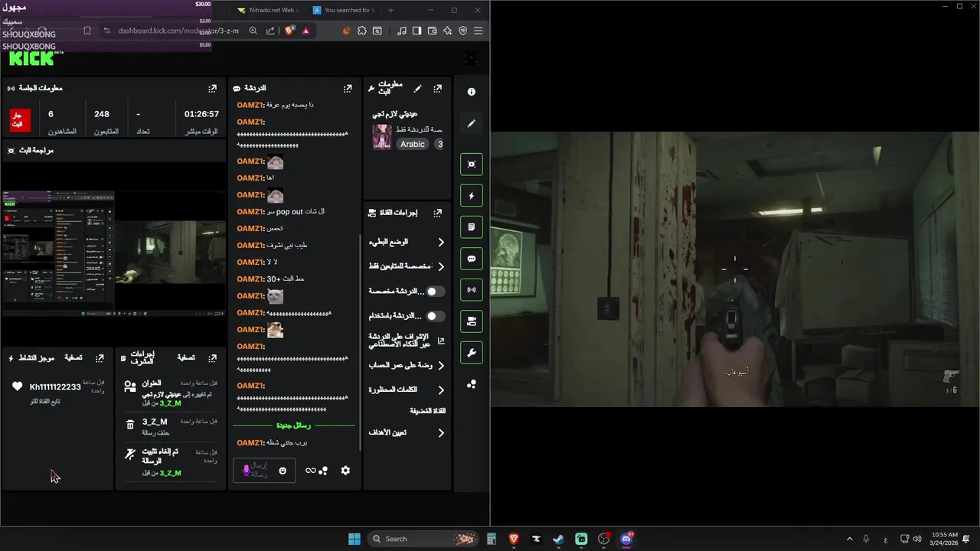Select user Kh1111122233 in activity feed
Screen dimensions: 980x551
coord(55,387)
